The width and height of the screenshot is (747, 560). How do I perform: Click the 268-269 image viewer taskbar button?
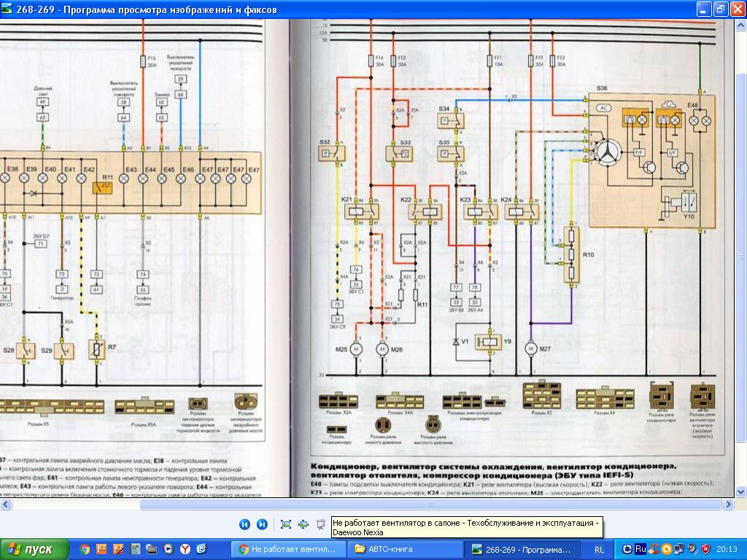coord(522,549)
